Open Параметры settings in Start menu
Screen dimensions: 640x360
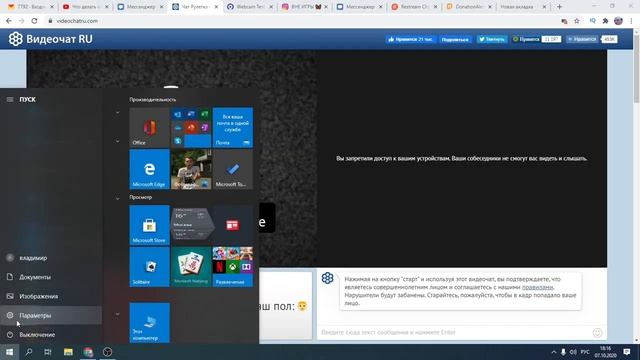(51, 316)
